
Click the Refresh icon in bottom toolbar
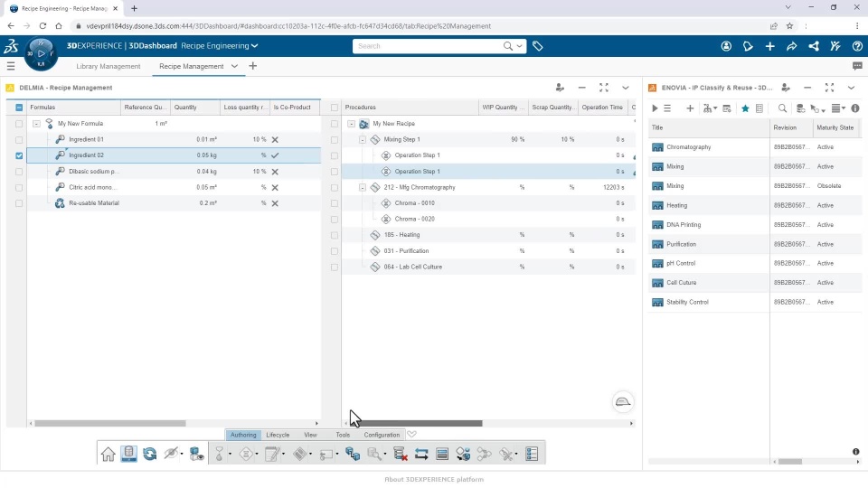point(150,454)
